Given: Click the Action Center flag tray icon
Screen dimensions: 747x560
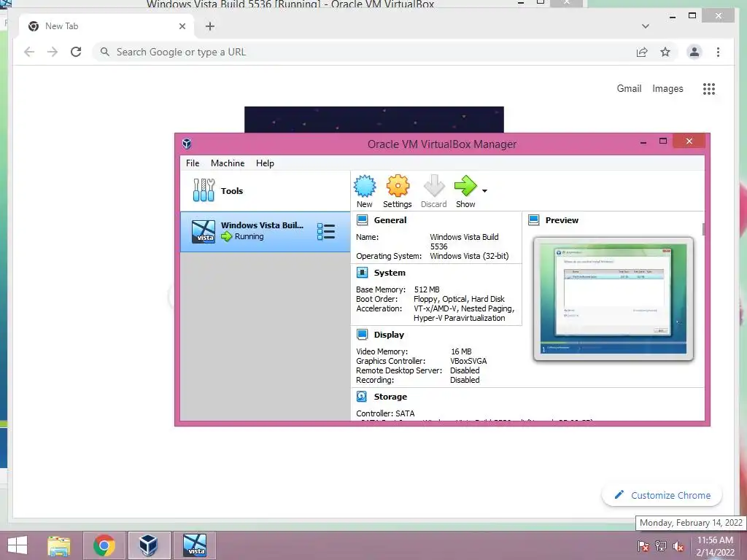Looking at the screenshot, I should coord(643,546).
